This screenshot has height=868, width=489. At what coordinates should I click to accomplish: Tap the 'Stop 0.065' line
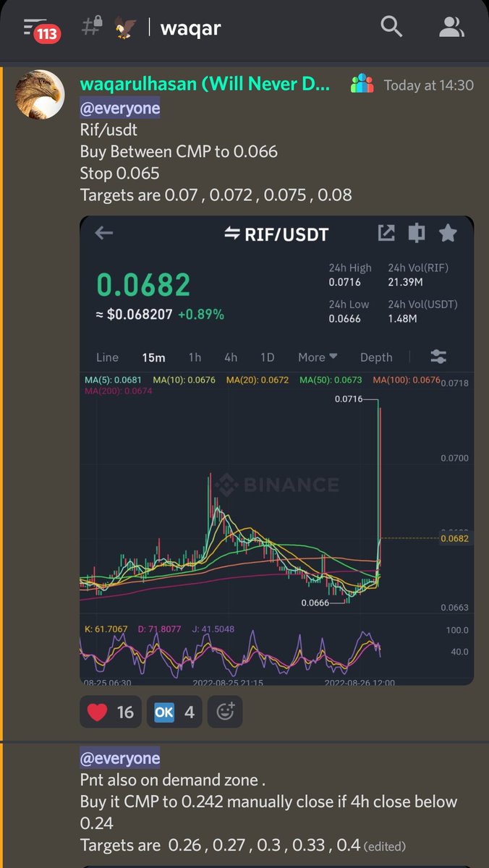click(120, 174)
